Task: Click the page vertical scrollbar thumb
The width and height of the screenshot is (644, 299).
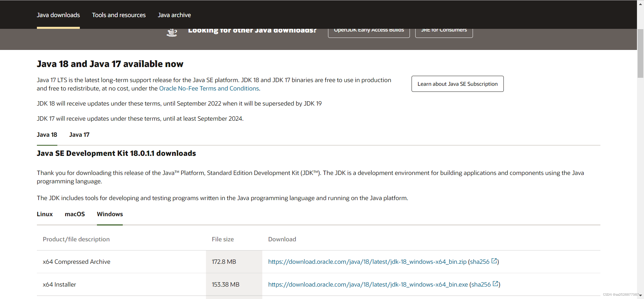Action: tap(640, 54)
